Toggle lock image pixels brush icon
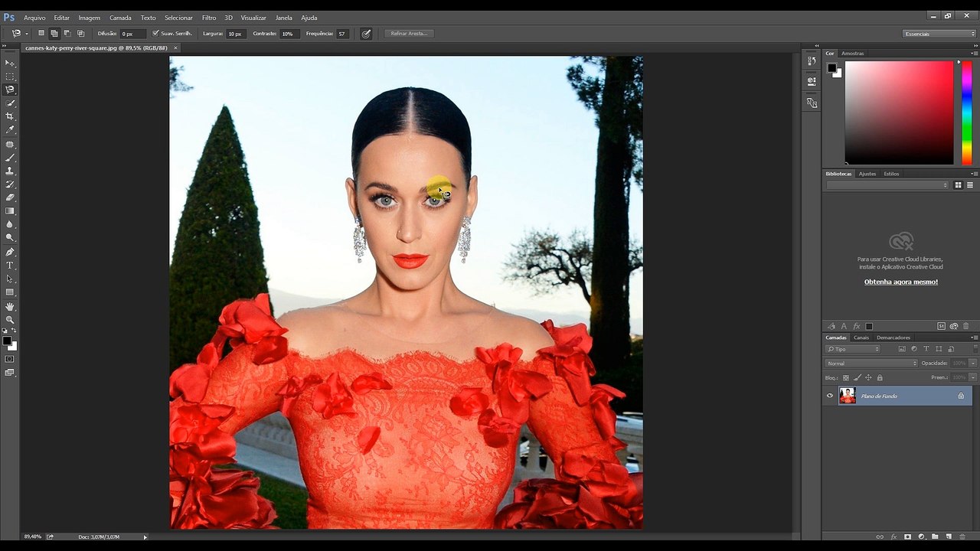Viewport: 980px width, 551px height. 857,377
